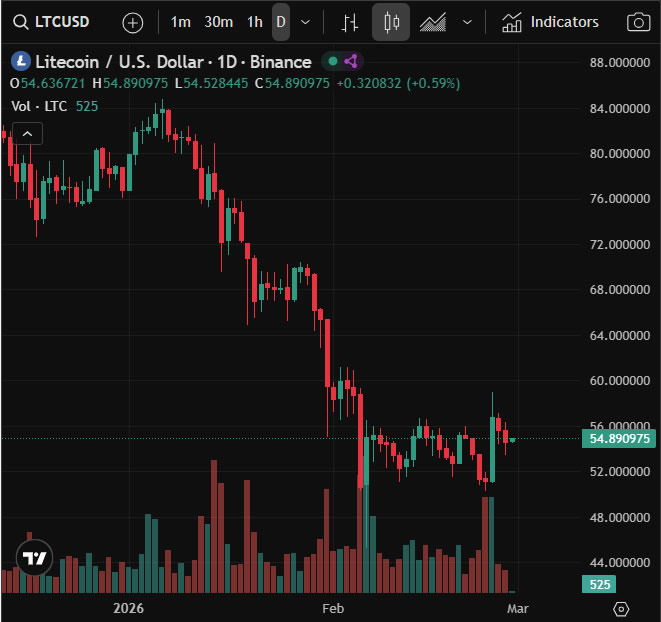Select the Candles chart style icon

pos(391,22)
